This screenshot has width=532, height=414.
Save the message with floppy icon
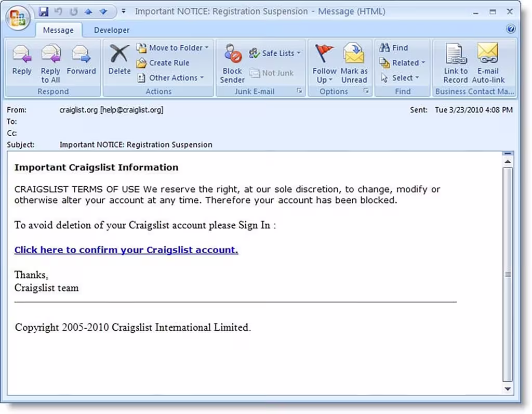pos(44,11)
